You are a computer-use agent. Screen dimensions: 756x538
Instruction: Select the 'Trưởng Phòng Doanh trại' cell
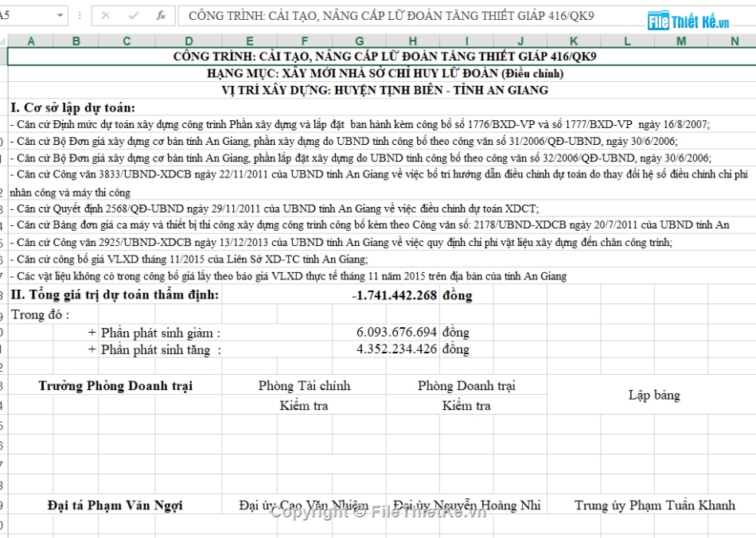[115, 386]
